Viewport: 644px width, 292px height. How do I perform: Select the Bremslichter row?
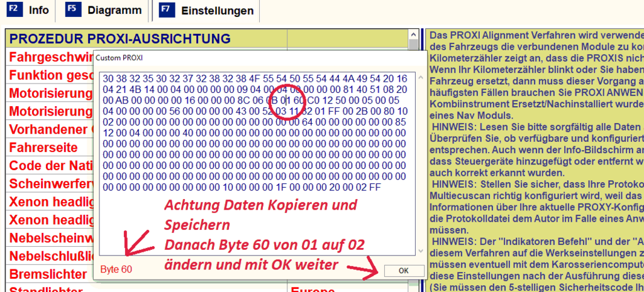click(x=50, y=274)
